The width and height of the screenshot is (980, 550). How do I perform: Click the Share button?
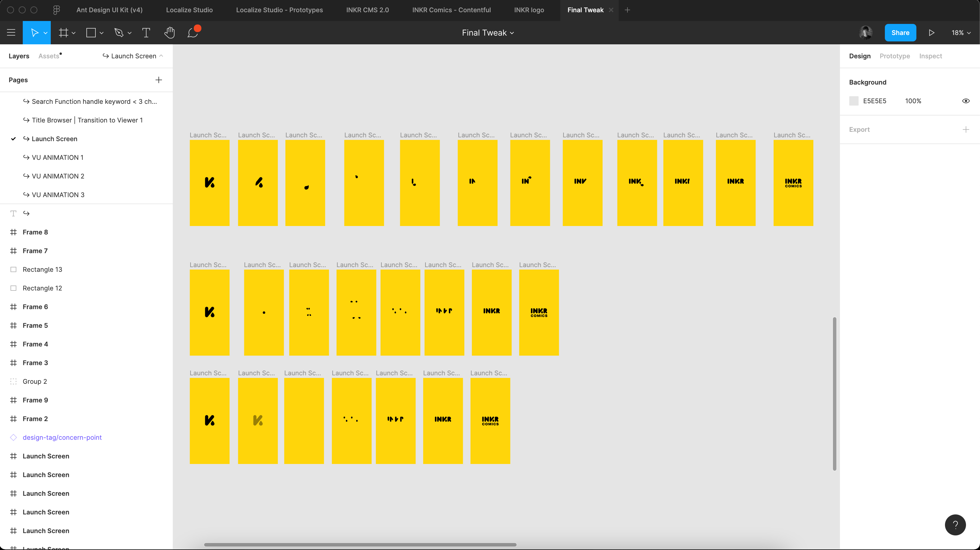coord(900,33)
